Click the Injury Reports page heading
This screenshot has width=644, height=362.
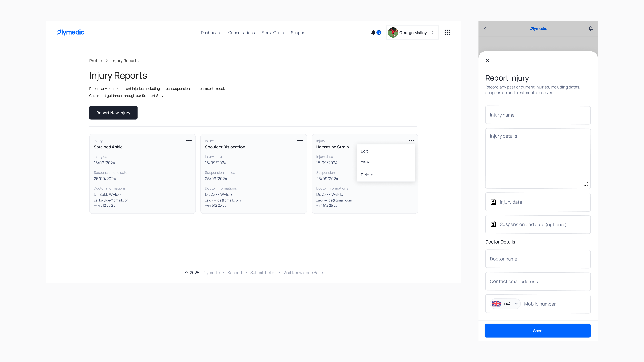click(118, 75)
